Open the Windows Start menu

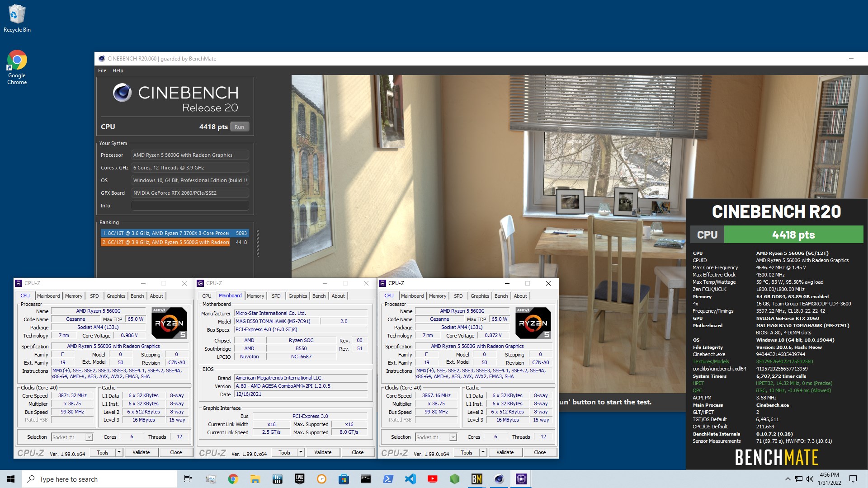point(11,479)
